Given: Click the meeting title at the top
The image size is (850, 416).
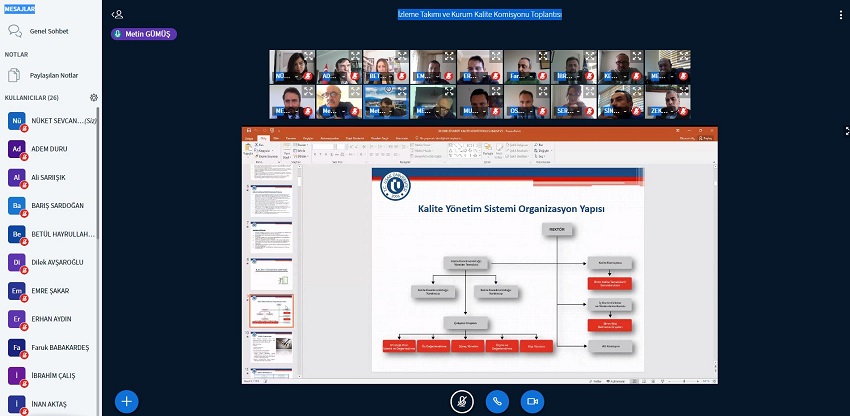Looking at the screenshot, I should coord(479,15).
